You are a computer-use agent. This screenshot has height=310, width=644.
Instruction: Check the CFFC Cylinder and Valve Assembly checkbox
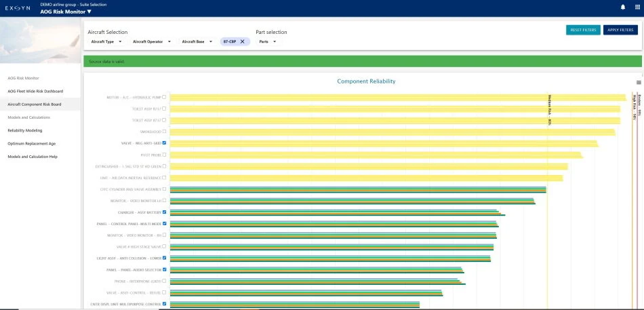[164, 189]
